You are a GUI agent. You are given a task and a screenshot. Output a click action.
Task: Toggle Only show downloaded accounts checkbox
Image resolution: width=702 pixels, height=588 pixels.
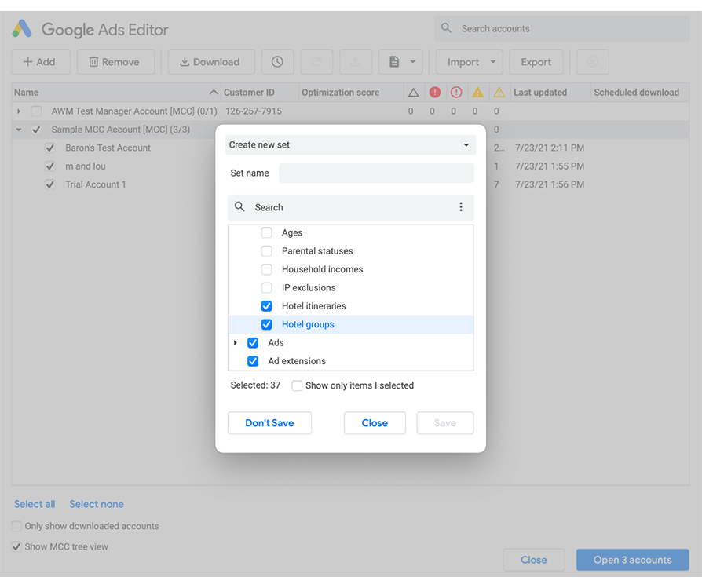click(x=16, y=526)
